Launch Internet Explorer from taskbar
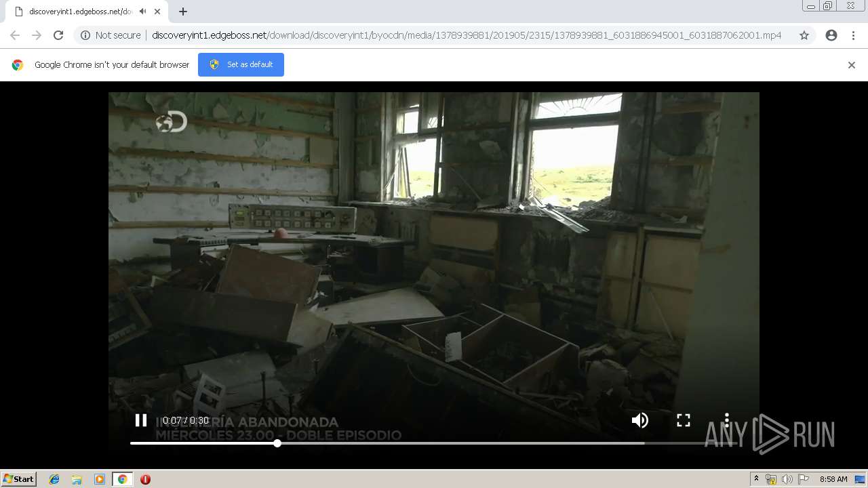 (54, 479)
